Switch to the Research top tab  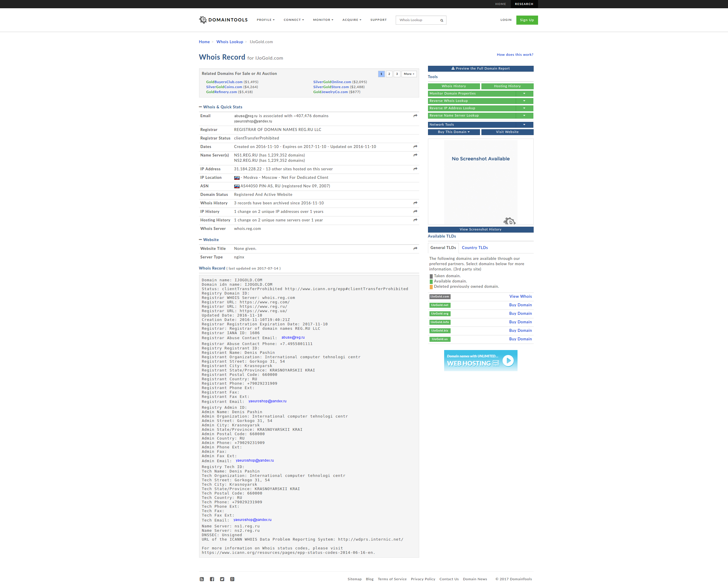pyautogui.click(x=524, y=4)
